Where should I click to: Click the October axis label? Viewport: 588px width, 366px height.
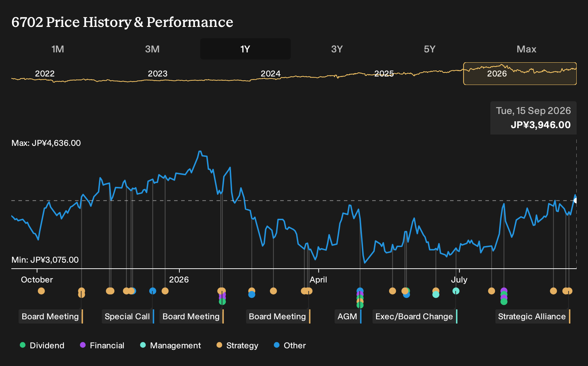click(x=37, y=280)
